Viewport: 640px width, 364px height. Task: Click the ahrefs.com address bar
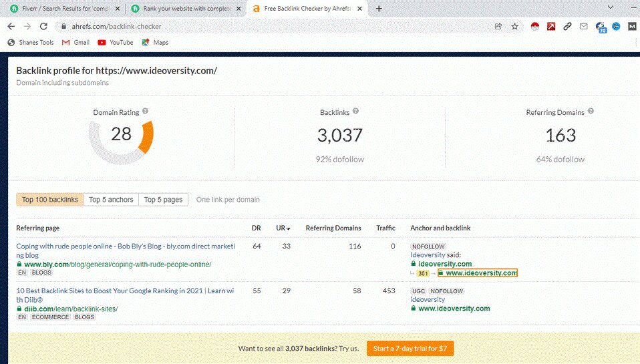(267, 27)
